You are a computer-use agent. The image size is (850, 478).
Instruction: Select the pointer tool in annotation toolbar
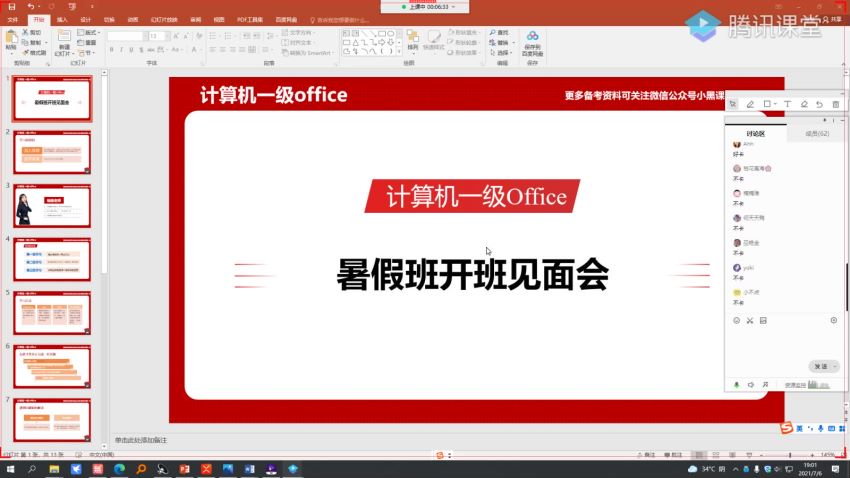(x=733, y=104)
